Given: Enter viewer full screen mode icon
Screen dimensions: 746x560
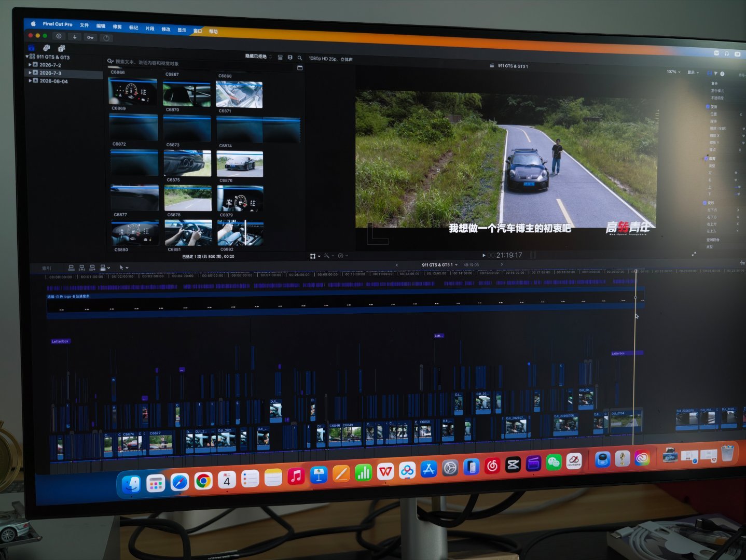Looking at the screenshot, I should pos(694,254).
